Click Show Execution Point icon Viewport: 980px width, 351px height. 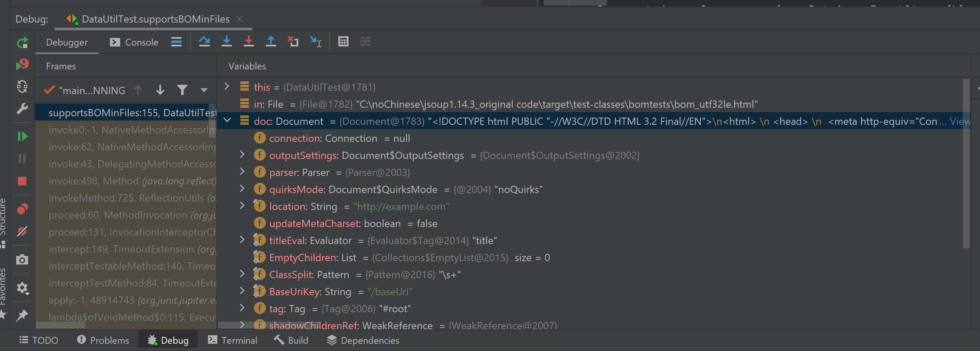[176, 42]
